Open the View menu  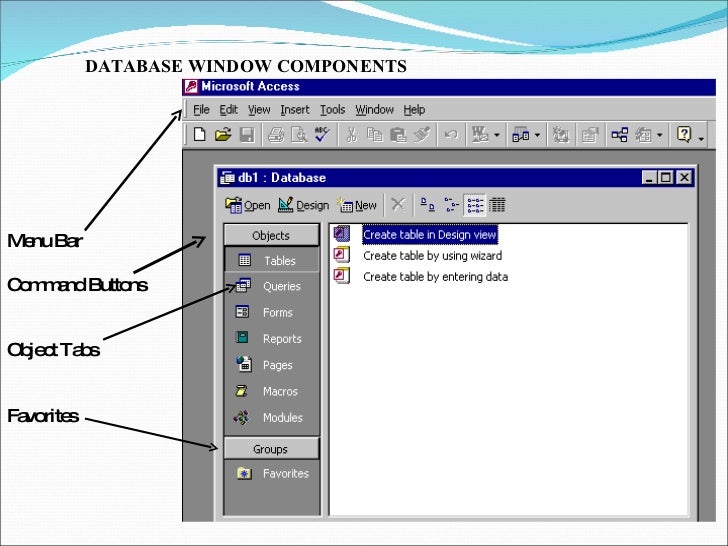pyautogui.click(x=259, y=110)
